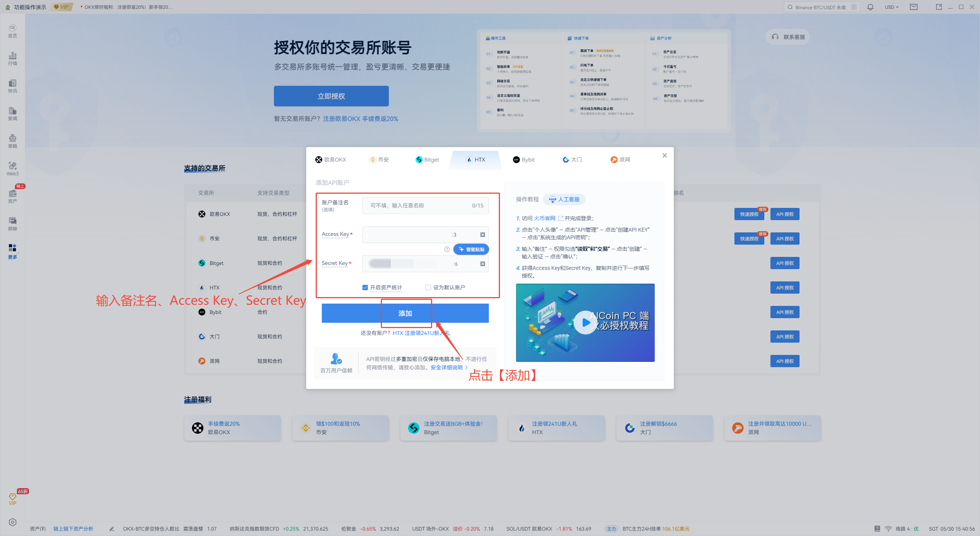Toggle 开启资产统计 checkbox
980x536 pixels.
coord(365,288)
